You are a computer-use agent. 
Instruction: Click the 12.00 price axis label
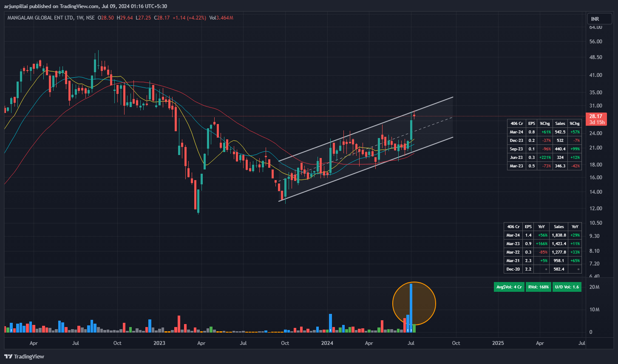[595, 208]
